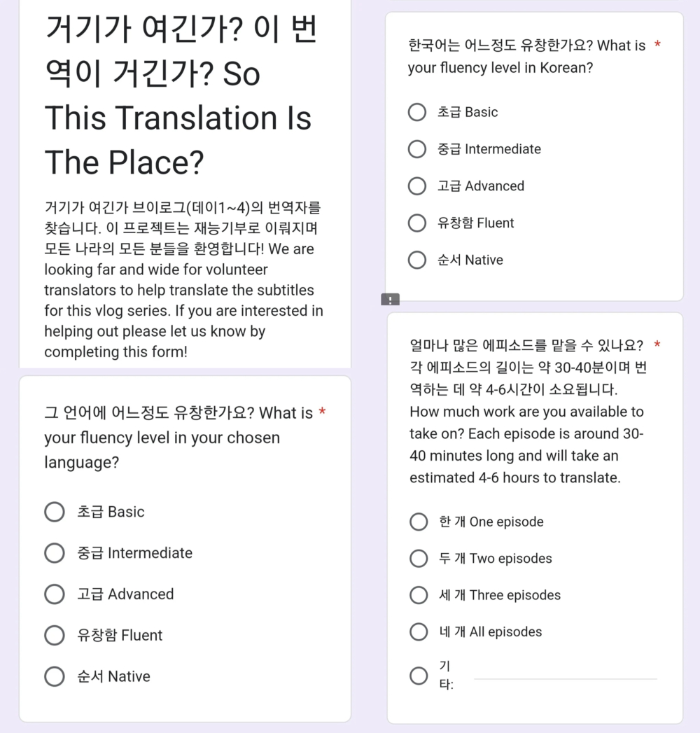Select 유창함 Fluent for Korean fluency
Screen dimensions: 700x733
pyautogui.click(x=417, y=223)
